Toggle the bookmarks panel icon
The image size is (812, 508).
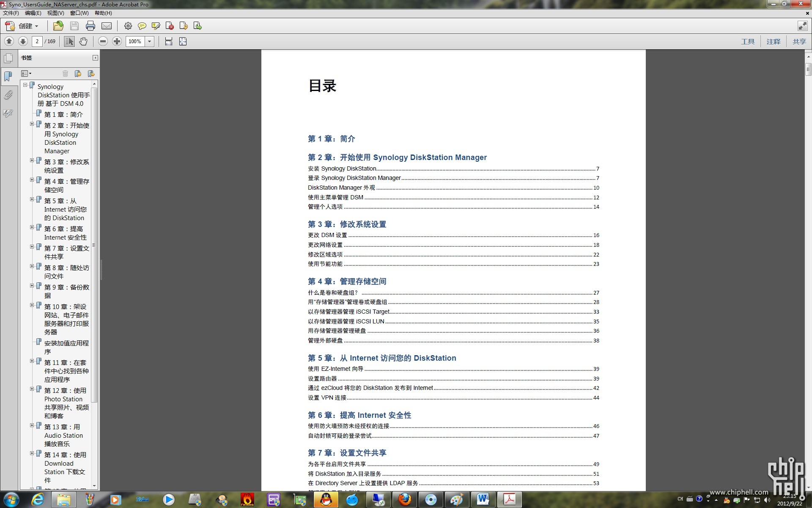click(8, 76)
